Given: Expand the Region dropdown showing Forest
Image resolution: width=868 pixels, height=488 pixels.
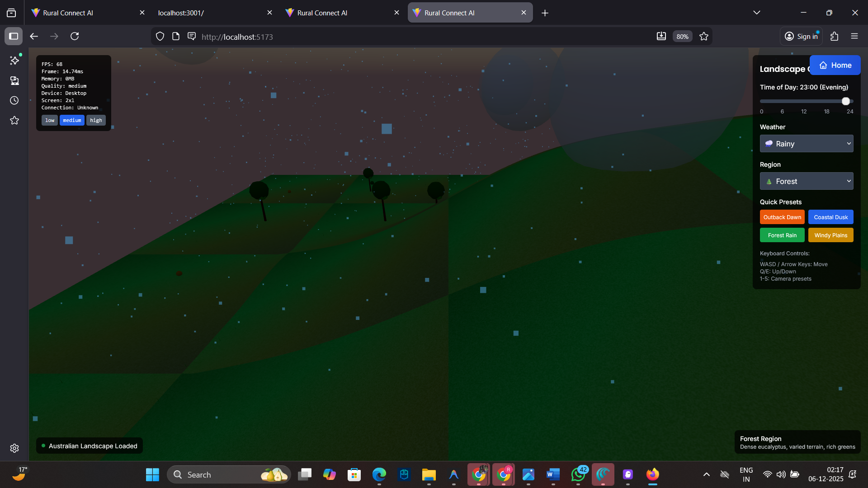Looking at the screenshot, I should (806, 181).
